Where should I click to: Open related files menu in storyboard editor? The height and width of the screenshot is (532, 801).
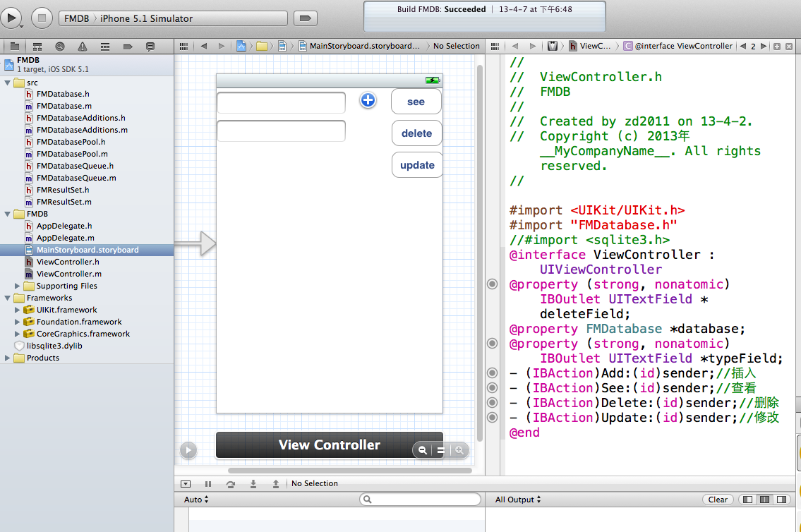click(x=183, y=46)
